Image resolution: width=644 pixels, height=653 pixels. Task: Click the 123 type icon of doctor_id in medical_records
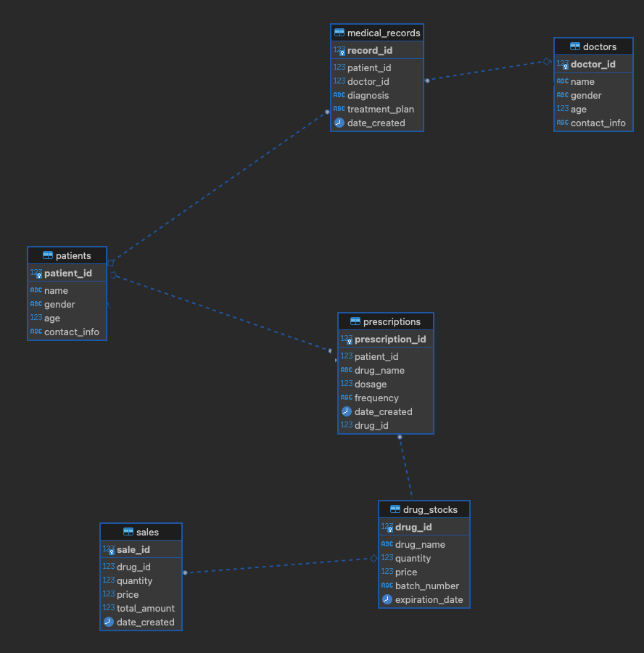pyautogui.click(x=339, y=81)
